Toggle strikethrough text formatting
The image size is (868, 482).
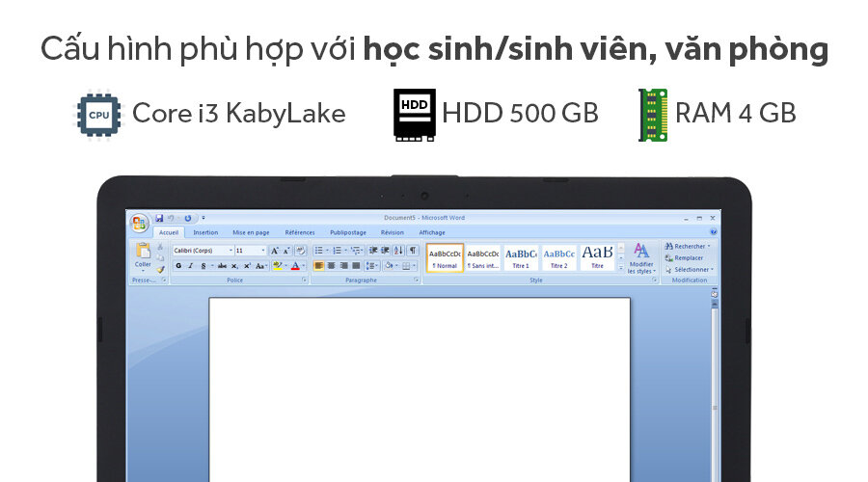click(x=223, y=265)
